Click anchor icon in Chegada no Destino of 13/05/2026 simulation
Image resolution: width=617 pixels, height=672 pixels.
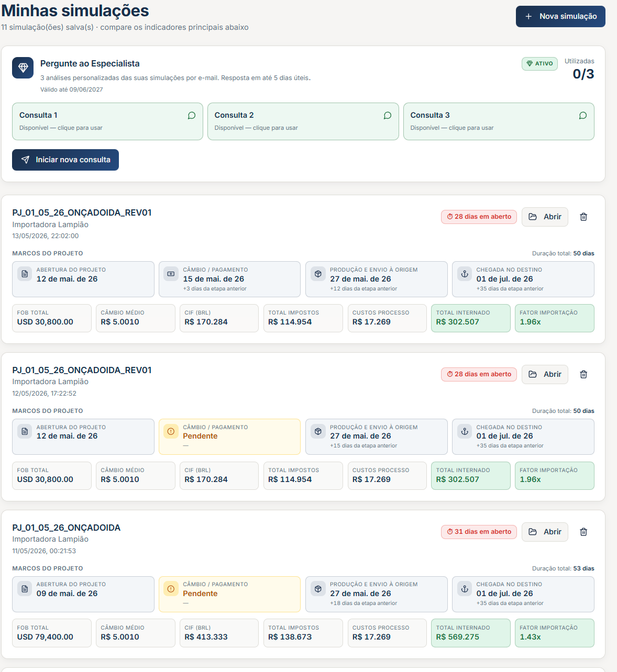[x=465, y=274]
